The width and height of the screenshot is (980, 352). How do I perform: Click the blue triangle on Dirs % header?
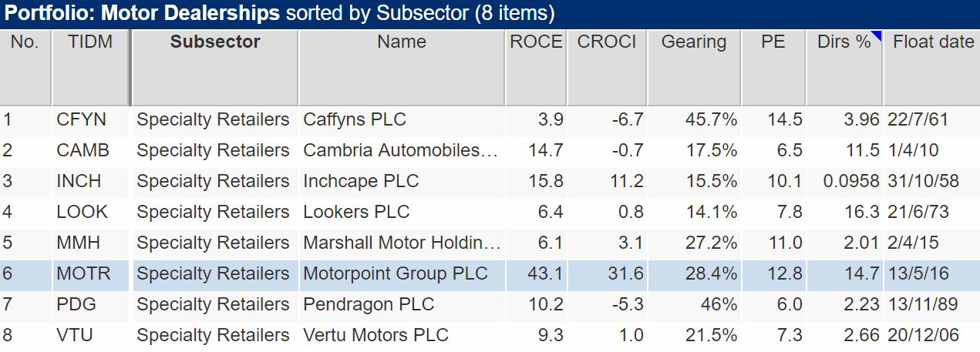coord(877,35)
